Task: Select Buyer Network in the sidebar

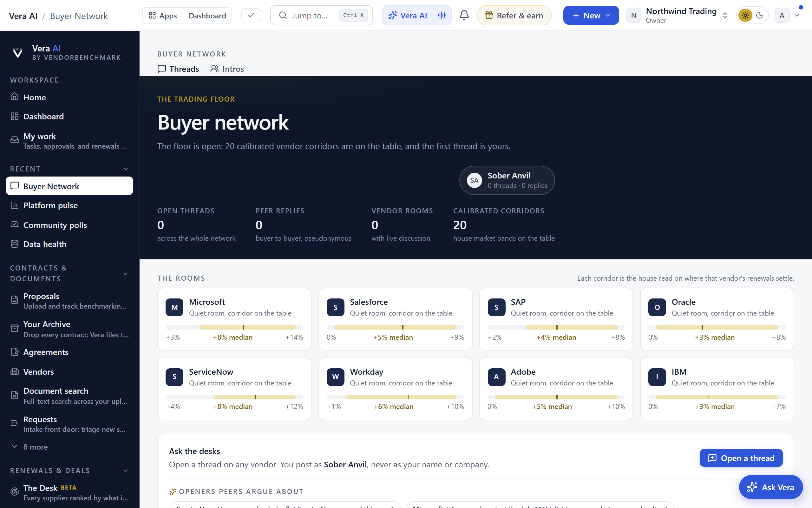Action: [x=69, y=186]
